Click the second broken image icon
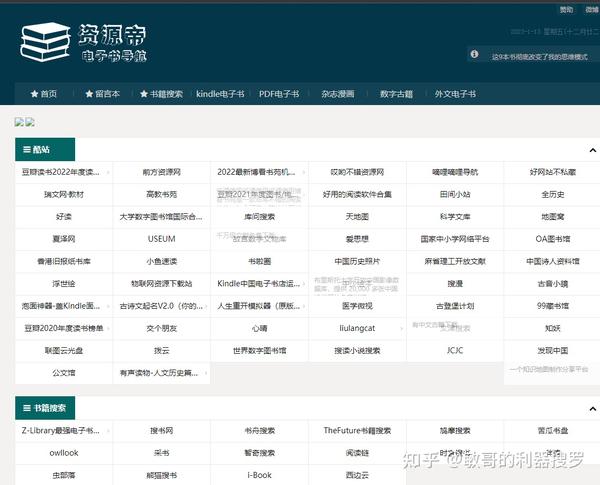The width and height of the screenshot is (600, 485). (x=30, y=122)
